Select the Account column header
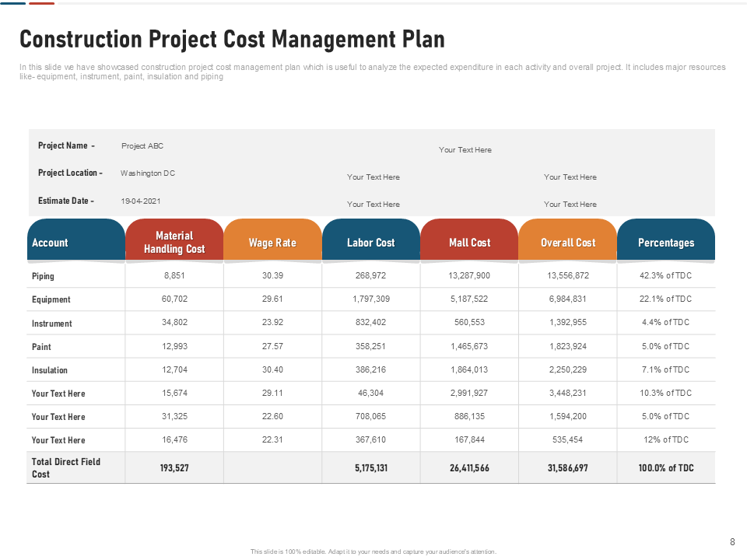 (76, 240)
